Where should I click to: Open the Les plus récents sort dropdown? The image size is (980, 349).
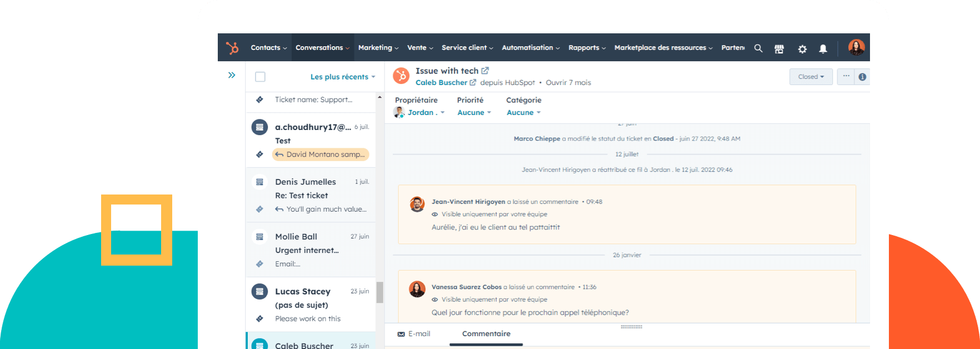342,77
